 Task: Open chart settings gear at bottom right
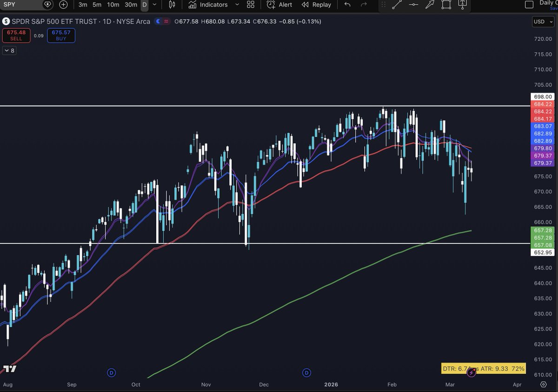[543, 385]
